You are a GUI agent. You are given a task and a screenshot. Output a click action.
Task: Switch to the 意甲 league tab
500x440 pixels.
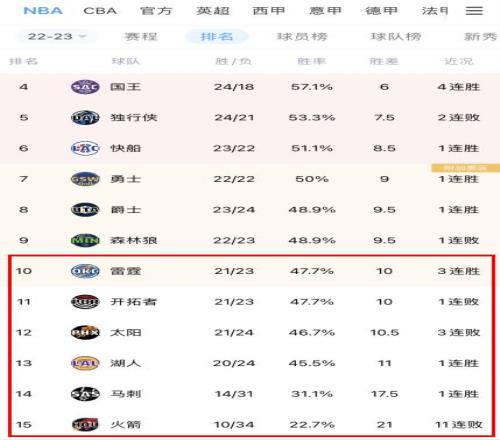[325, 11]
